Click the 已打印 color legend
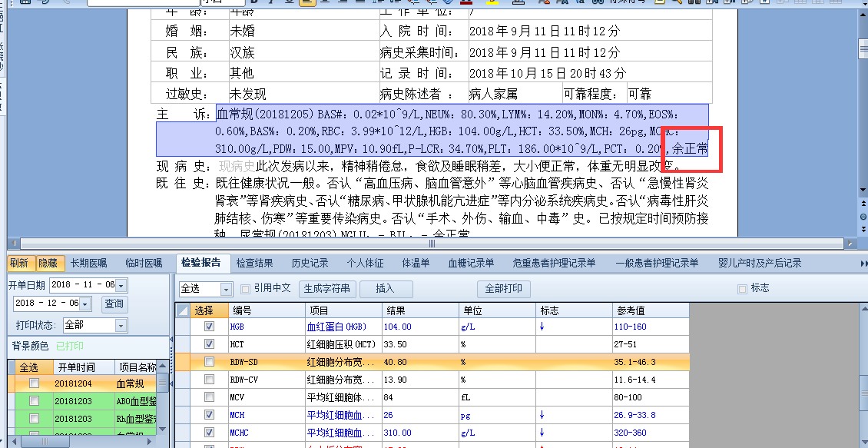Image resolution: width=868 pixels, height=448 pixels. [69, 346]
